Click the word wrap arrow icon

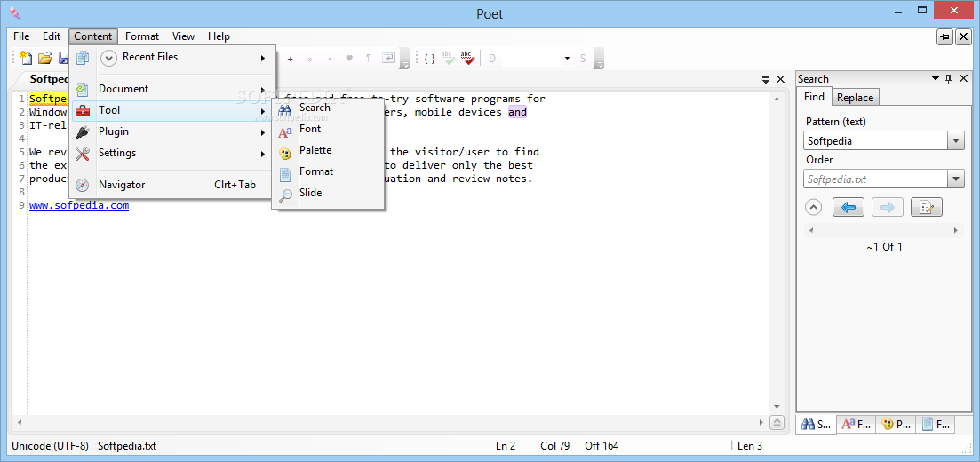click(x=389, y=58)
